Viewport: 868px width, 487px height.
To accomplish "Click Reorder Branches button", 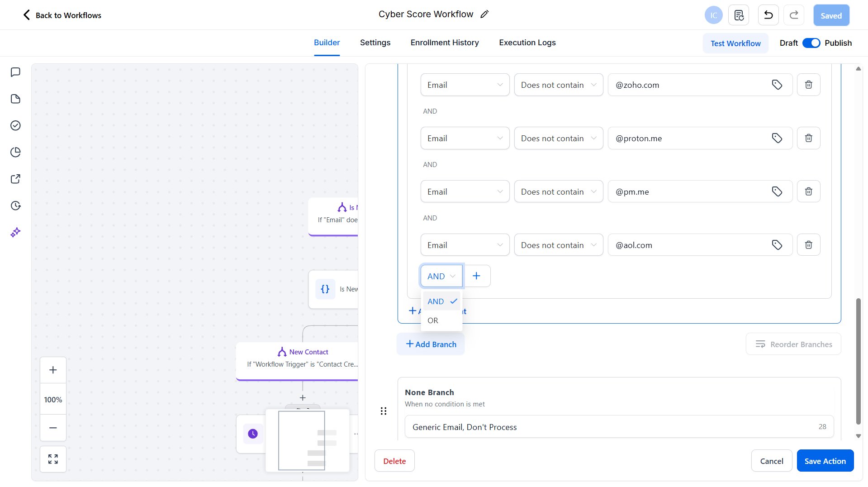I will 793,344.
